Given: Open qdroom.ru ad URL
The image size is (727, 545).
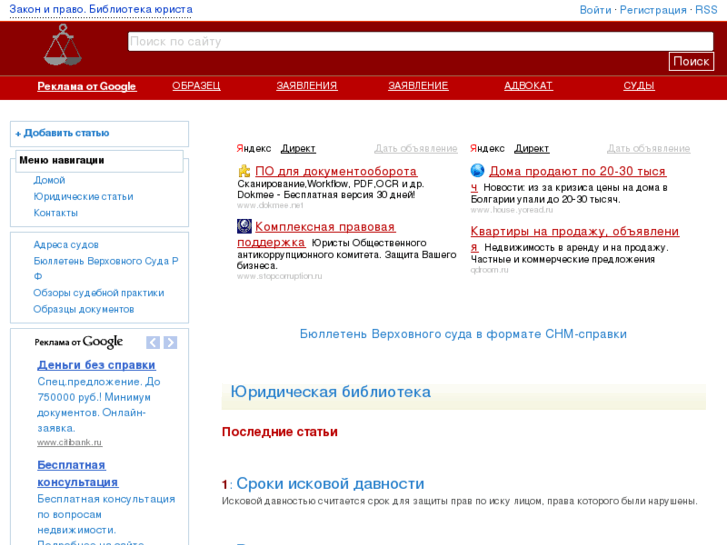Looking at the screenshot, I should pos(489,270).
